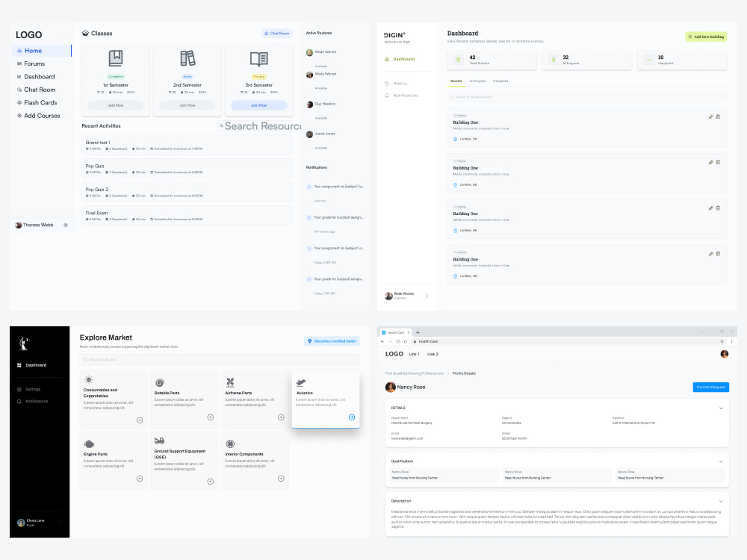Select Home in the LOGO sidebar
Screen dimensions: 747x560
pos(41,51)
